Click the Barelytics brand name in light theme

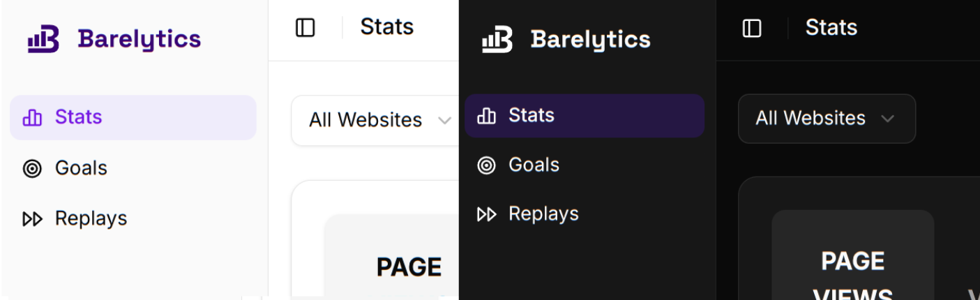coord(139,40)
